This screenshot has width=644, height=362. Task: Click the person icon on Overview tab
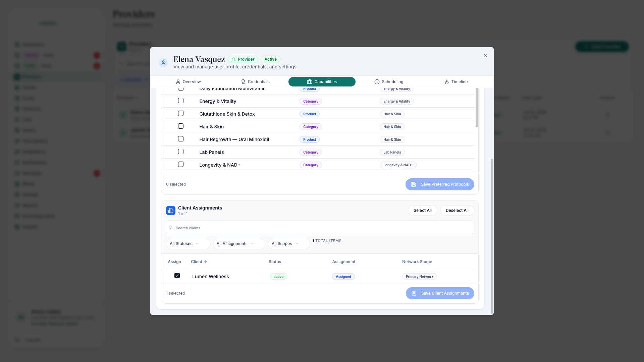click(x=178, y=82)
